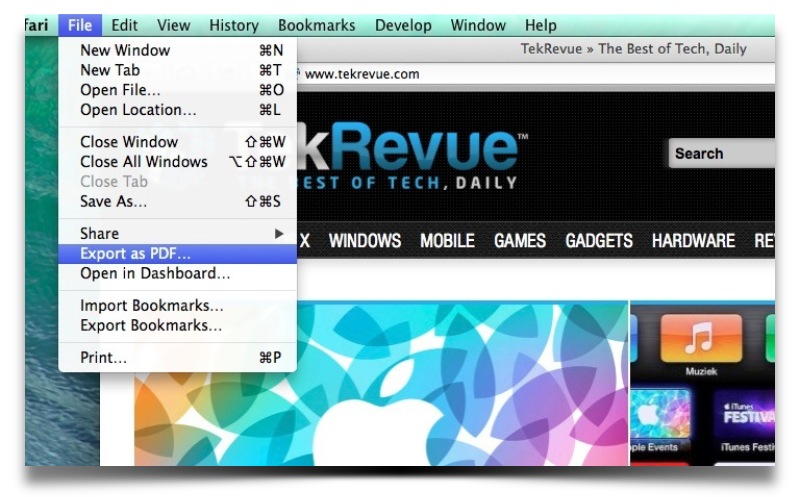
Task: Choose Export Bookmarks… menu item
Action: coord(177,325)
